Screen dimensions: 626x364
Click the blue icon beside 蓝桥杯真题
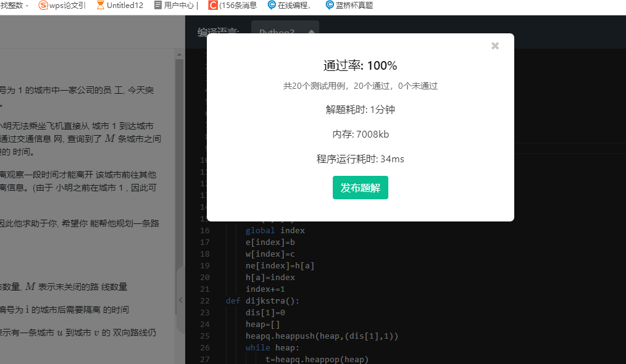[x=329, y=6]
